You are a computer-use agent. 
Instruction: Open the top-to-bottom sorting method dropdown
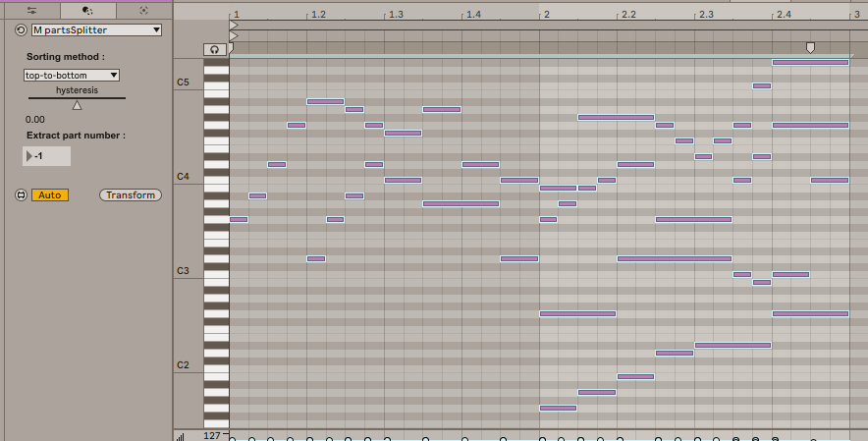point(72,75)
